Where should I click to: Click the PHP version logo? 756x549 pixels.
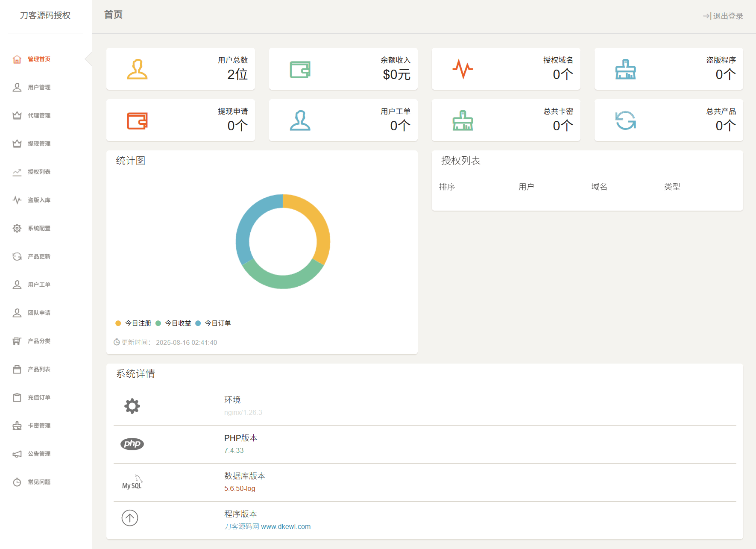(x=132, y=444)
